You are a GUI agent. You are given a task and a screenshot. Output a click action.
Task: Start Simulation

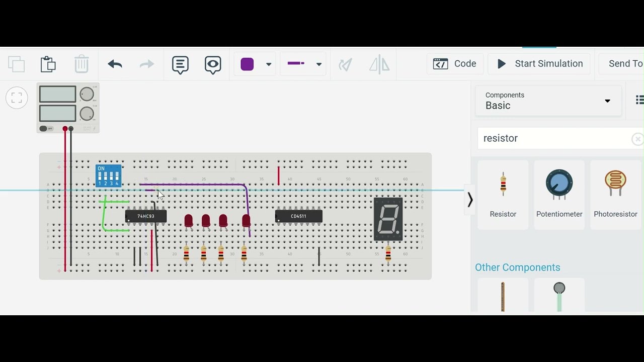(539, 64)
